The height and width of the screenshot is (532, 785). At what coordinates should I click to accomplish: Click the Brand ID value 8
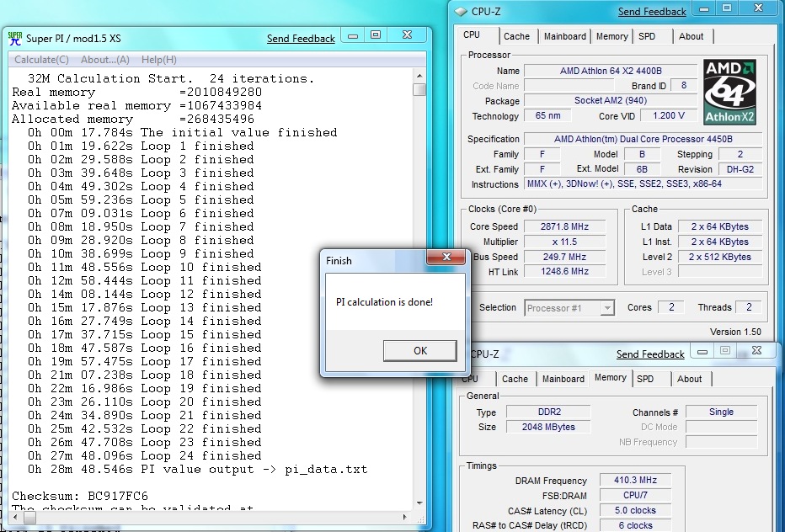683,86
